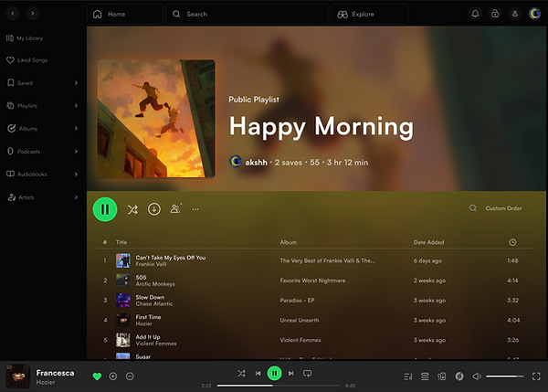Image resolution: width=548 pixels, height=392 pixels.
Task: Open Arctic Monkeys artist link
Action: pyautogui.click(x=155, y=284)
